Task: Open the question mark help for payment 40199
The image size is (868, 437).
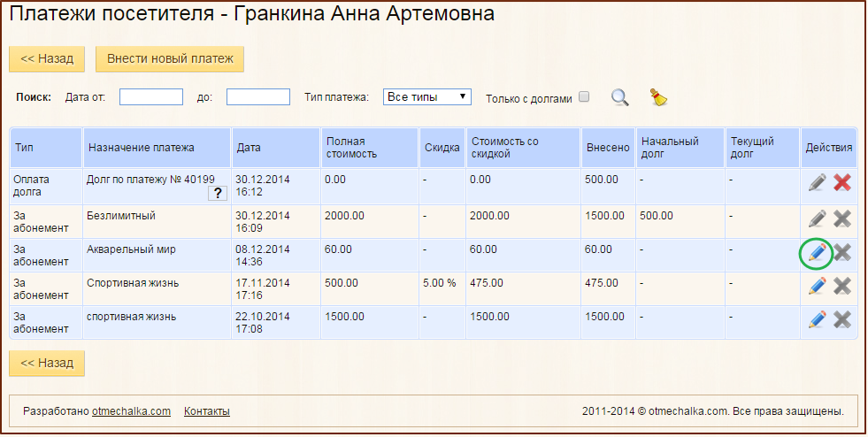Action: tap(218, 193)
